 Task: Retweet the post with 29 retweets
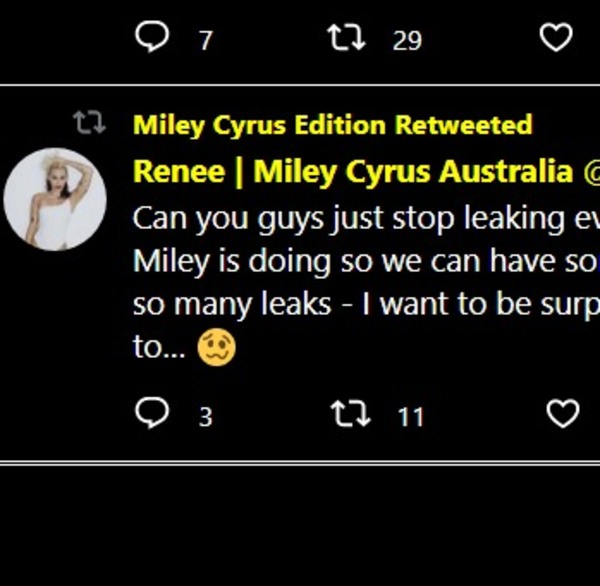(345, 39)
